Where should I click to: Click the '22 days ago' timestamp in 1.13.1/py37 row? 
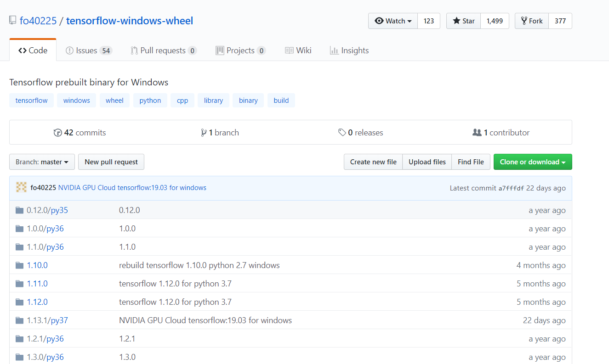click(544, 320)
